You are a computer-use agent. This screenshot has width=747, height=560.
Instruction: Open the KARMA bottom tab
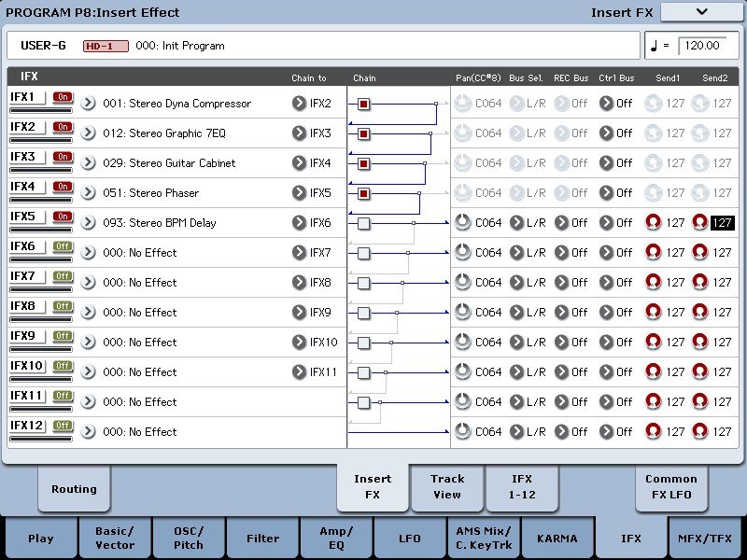click(x=557, y=539)
